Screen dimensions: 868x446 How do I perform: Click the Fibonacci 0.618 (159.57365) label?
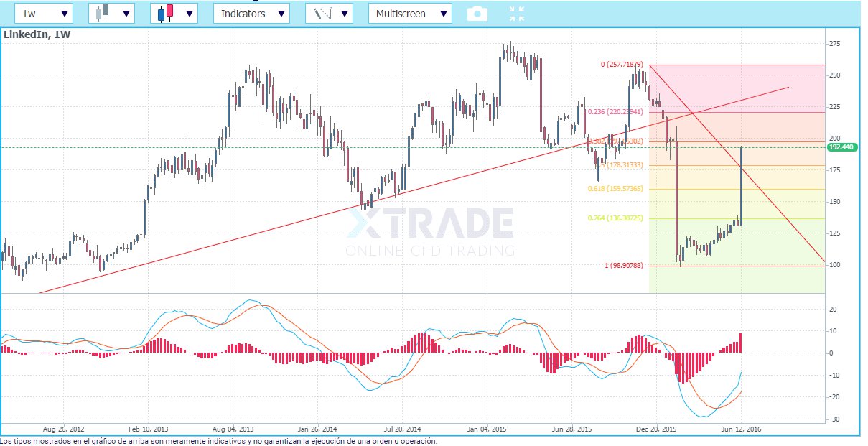615,189
